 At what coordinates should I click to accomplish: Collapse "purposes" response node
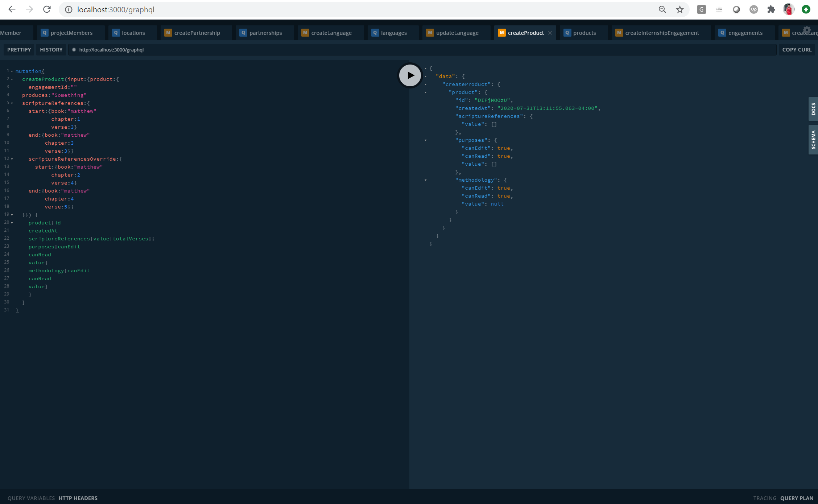pos(426,140)
